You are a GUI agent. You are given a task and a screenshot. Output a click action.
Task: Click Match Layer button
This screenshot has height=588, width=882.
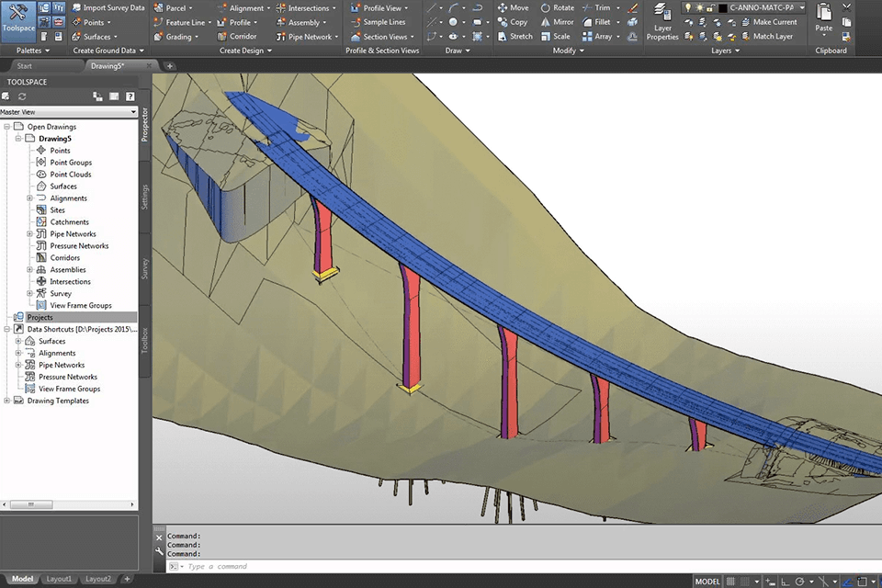766,37
